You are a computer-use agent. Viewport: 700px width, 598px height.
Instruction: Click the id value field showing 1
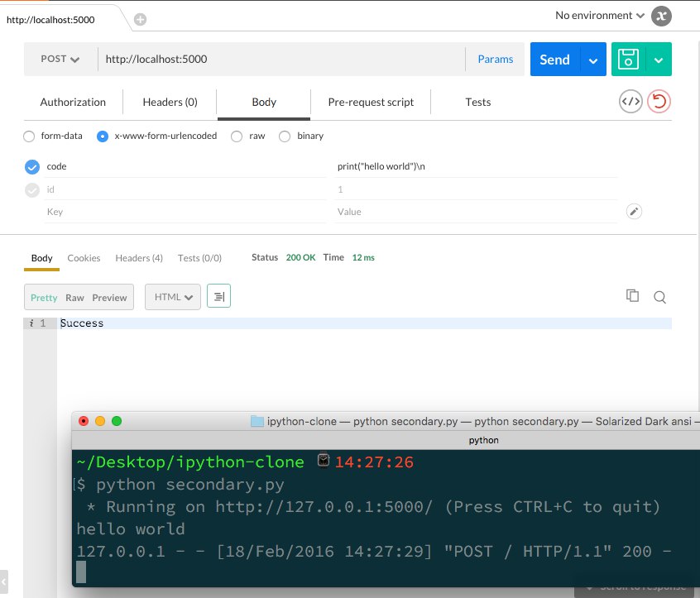[x=476, y=189]
